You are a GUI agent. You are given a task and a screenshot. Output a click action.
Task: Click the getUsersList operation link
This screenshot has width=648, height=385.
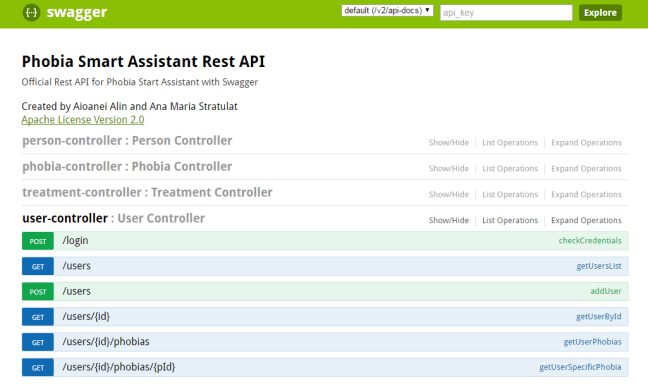click(x=599, y=266)
